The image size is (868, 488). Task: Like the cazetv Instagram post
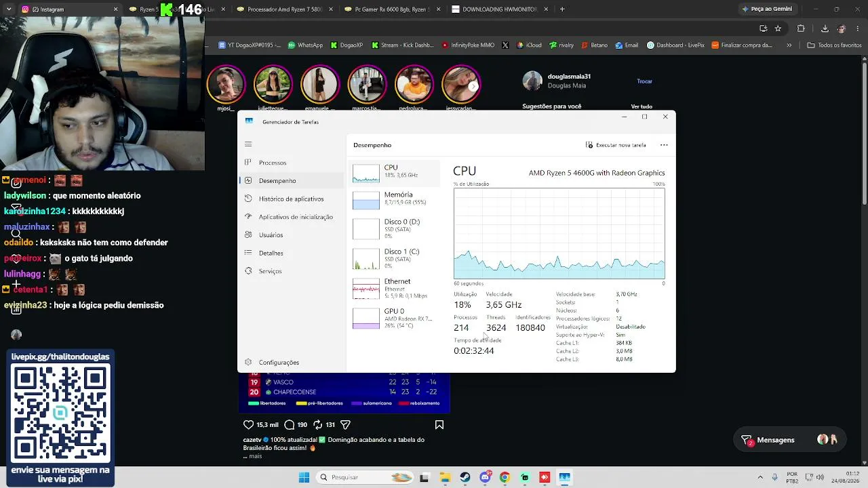click(248, 425)
